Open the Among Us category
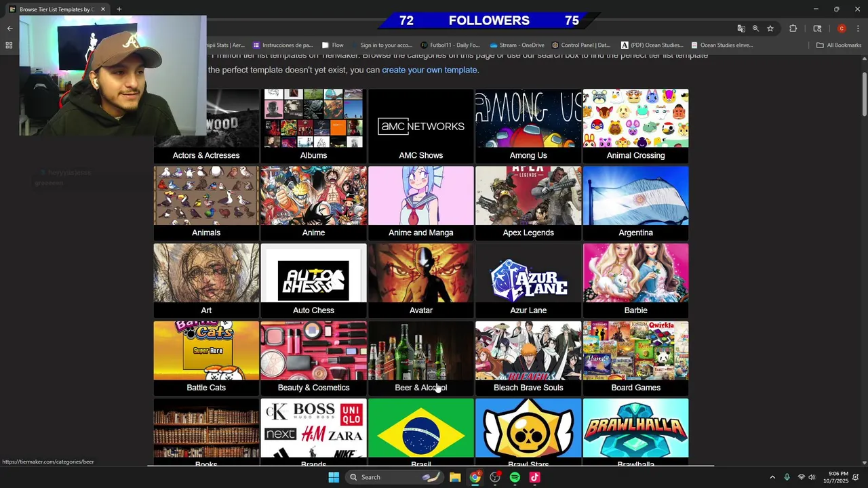This screenshot has height=488, width=868. 528,126
